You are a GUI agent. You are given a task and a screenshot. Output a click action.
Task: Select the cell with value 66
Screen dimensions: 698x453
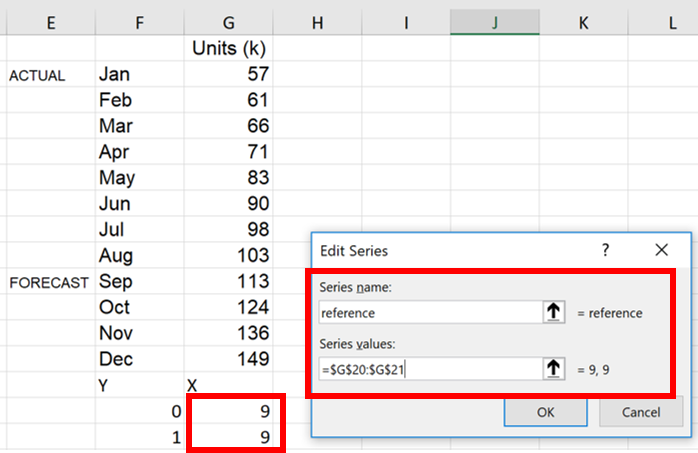[228, 126]
